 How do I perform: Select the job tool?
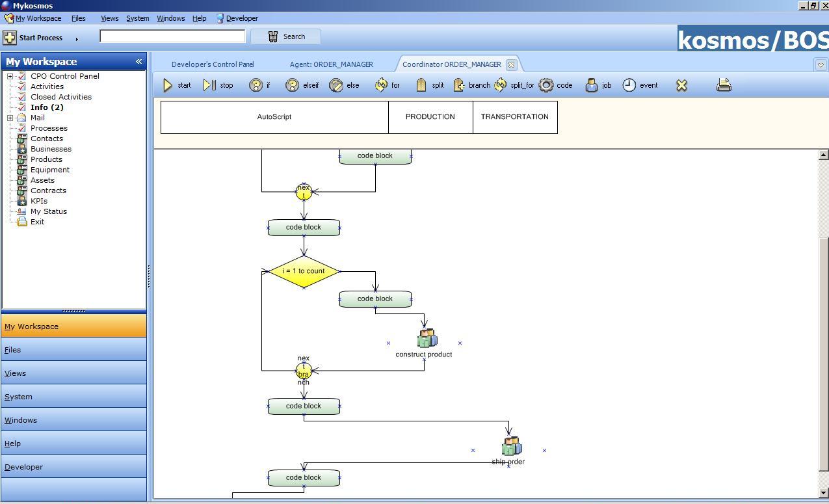[598, 85]
